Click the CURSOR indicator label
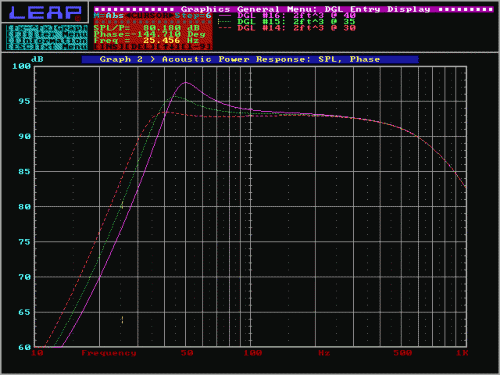The width and height of the screenshot is (500, 375). [149, 15]
